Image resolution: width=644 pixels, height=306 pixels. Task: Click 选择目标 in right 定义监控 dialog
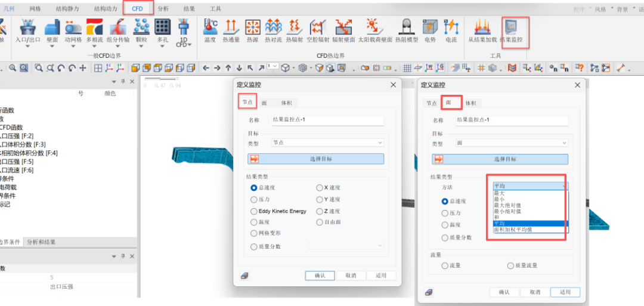click(500, 159)
